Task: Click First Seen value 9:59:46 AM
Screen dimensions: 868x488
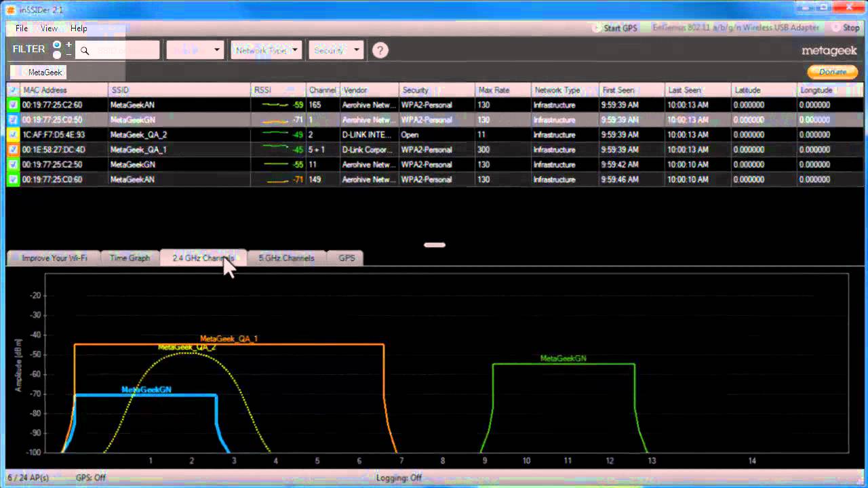Action: pyautogui.click(x=620, y=180)
